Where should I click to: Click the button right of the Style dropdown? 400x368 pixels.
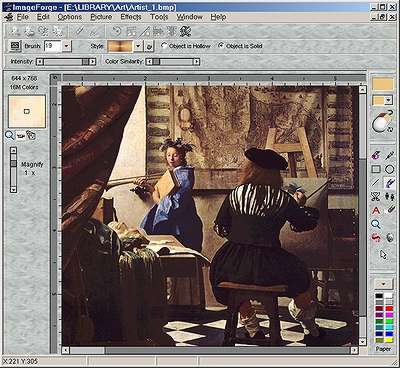150,46
